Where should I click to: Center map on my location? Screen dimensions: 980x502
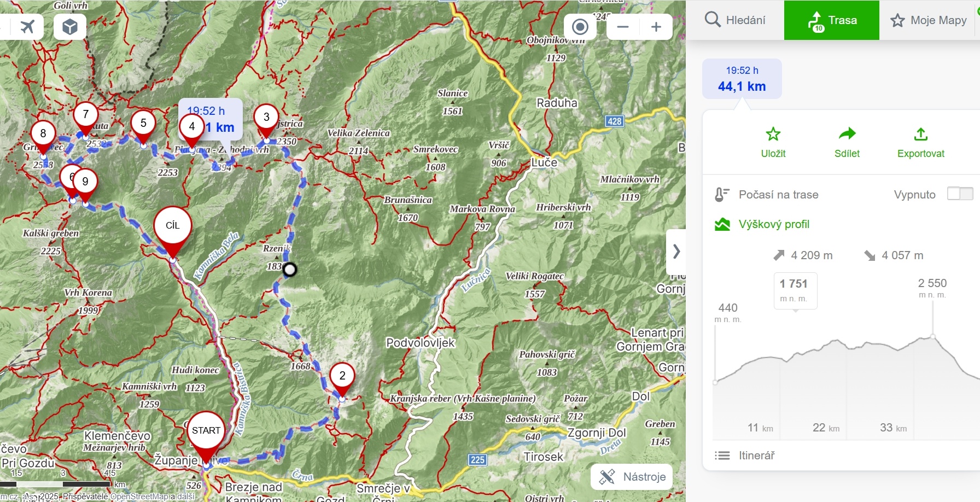(580, 27)
